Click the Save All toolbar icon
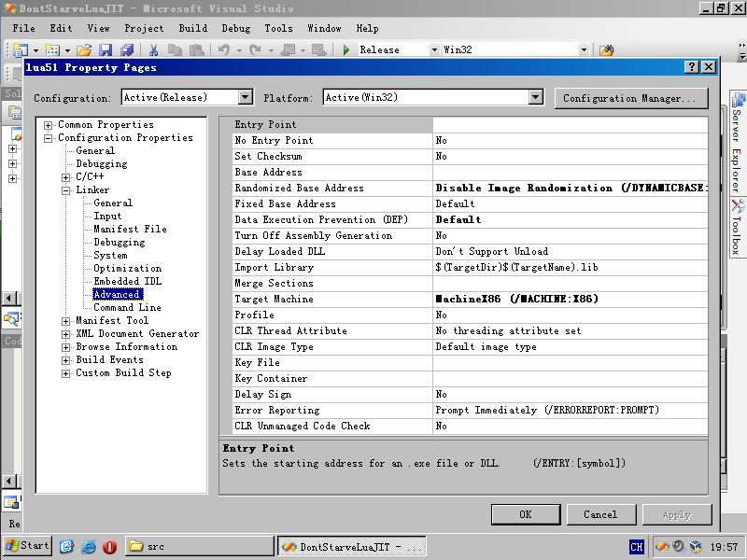The image size is (747, 560). (x=127, y=49)
